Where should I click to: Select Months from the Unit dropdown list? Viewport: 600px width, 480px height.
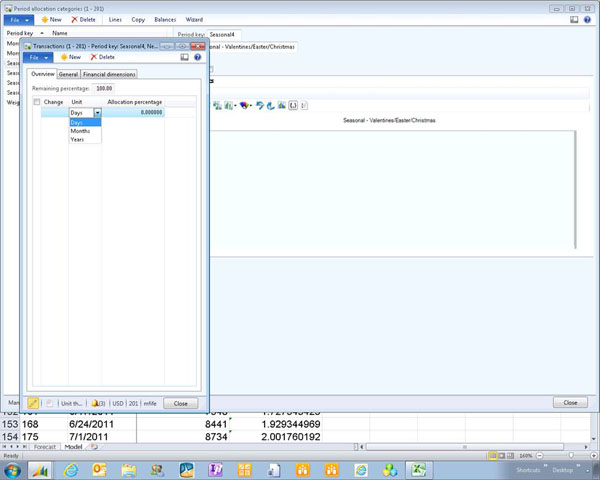click(x=79, y=131)
